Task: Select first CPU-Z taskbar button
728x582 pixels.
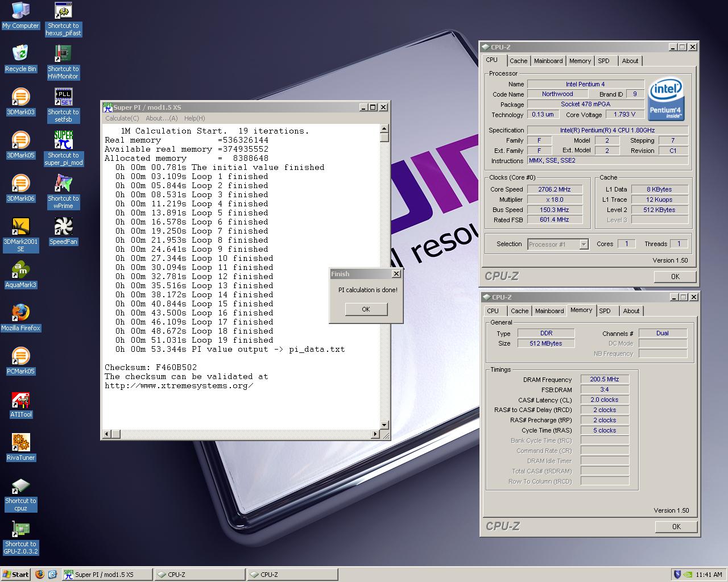Action: 200,575
